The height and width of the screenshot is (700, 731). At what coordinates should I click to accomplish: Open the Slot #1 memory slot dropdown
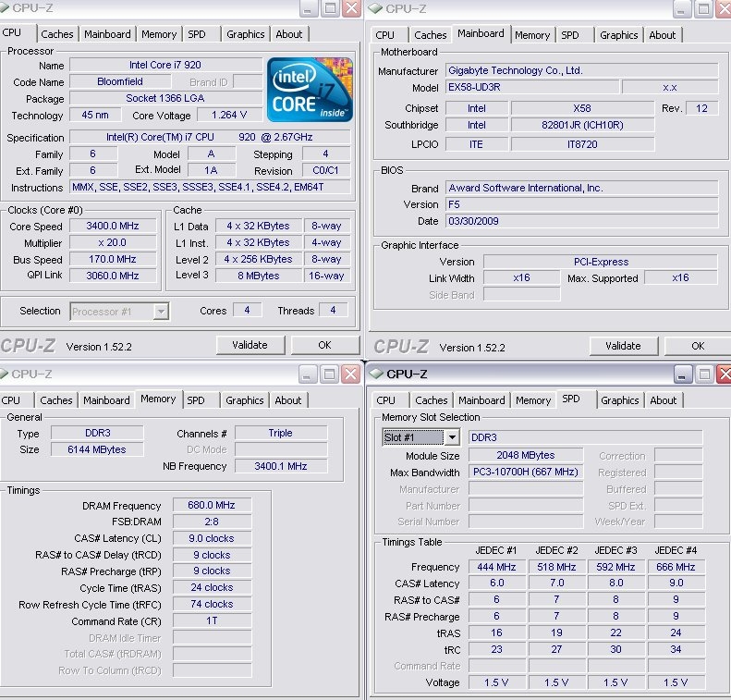click(x=451, y=437)
